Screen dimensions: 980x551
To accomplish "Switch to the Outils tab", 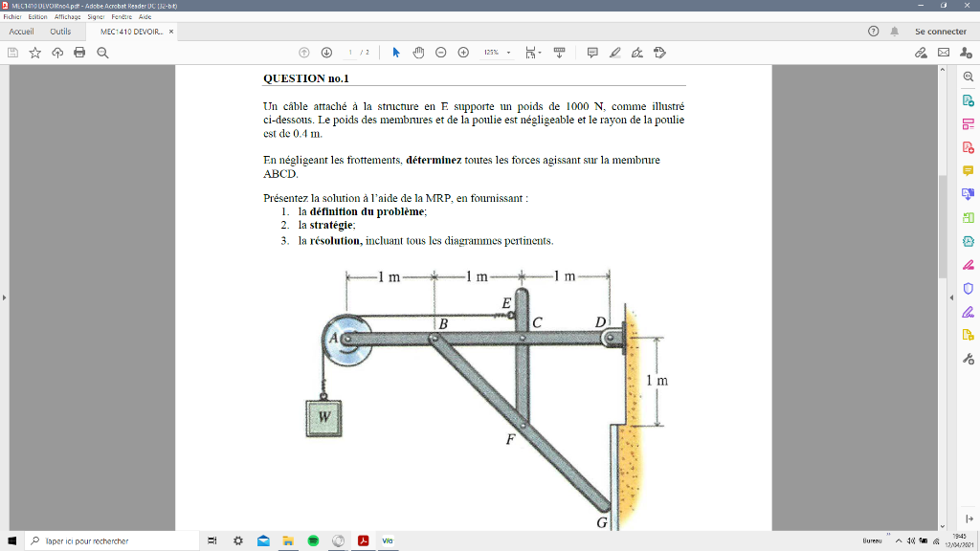I will 60,32.
